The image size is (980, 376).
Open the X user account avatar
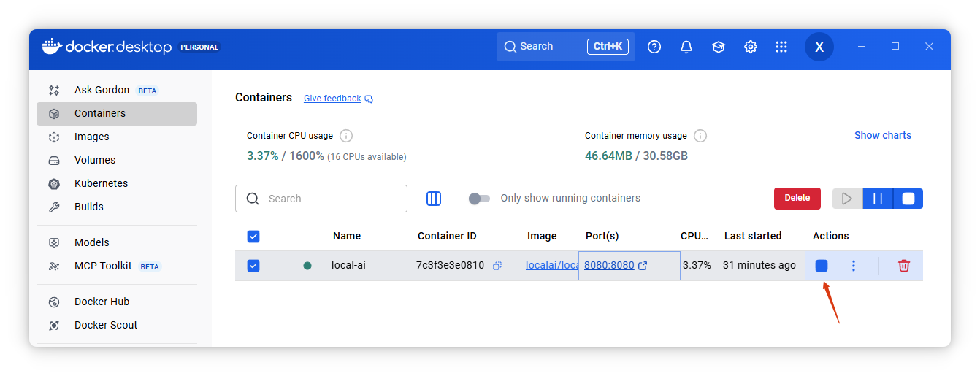819,47
